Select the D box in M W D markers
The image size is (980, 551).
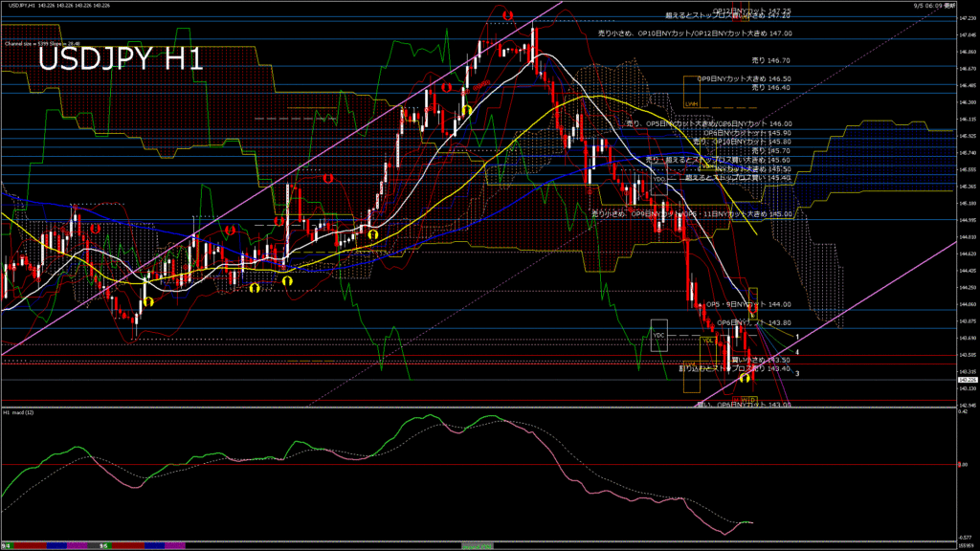tap(754, 400)
